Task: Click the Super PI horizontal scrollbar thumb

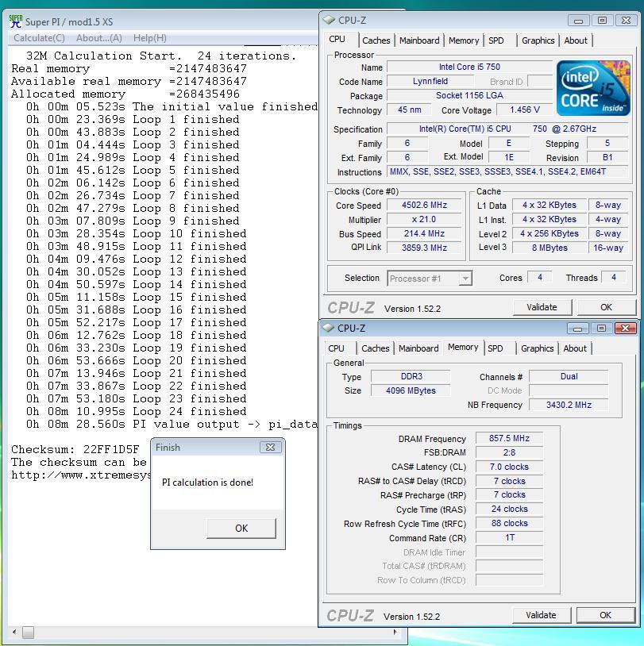Action: point(28,632)
